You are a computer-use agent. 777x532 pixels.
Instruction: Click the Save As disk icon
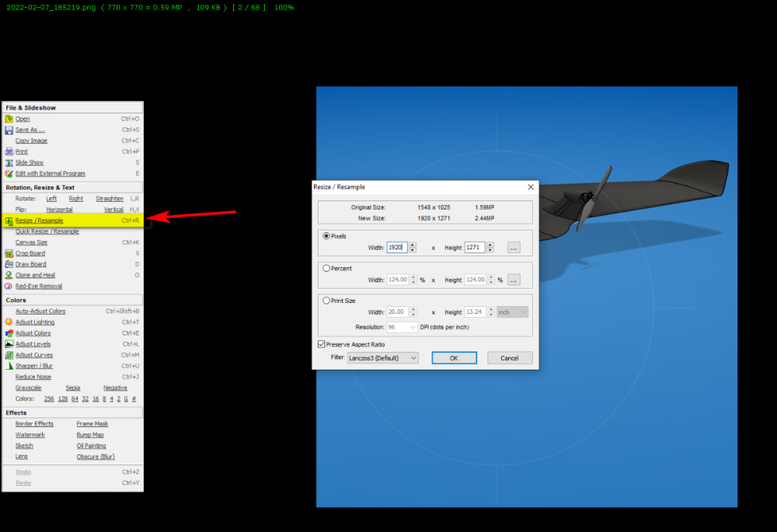point(9,130)
